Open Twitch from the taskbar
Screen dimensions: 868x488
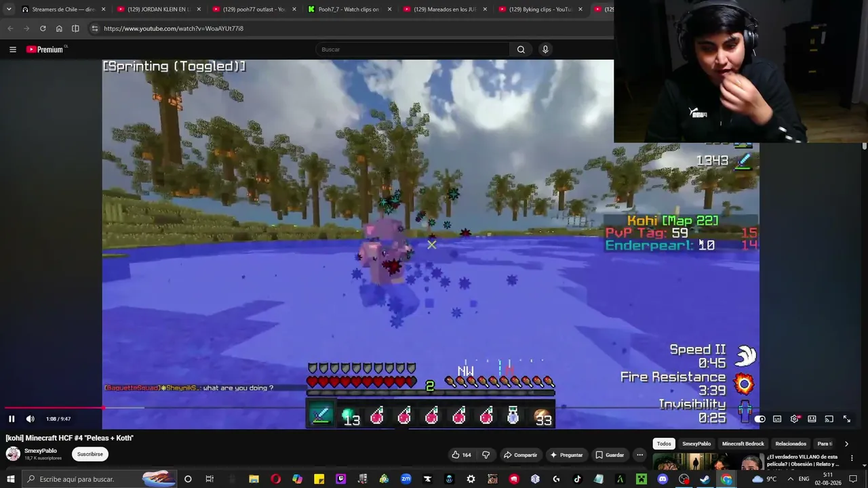340,479
